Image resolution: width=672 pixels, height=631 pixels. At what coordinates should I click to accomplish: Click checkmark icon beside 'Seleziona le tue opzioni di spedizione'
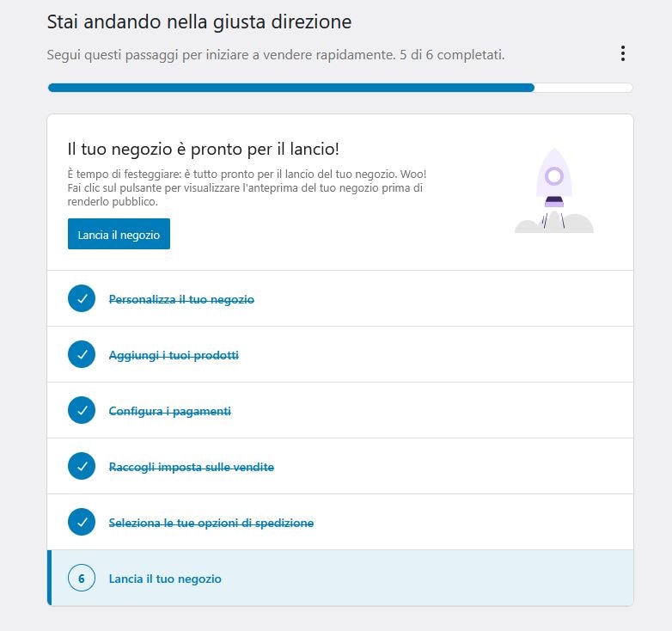click(82, 522)
